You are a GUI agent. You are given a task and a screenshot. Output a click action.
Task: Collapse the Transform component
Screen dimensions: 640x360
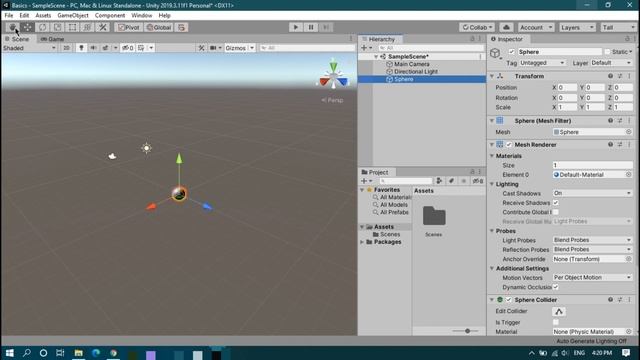(492, 76)
